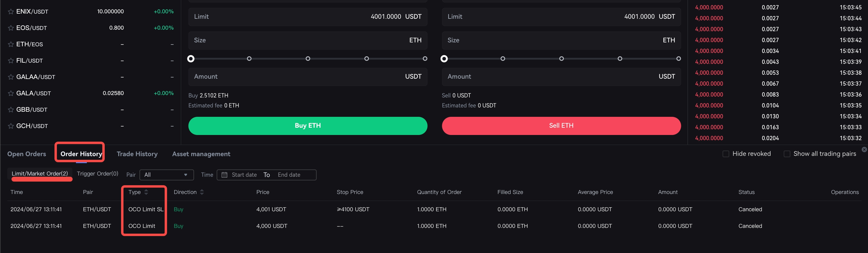Open the Trade History tab

coord(137,154)
